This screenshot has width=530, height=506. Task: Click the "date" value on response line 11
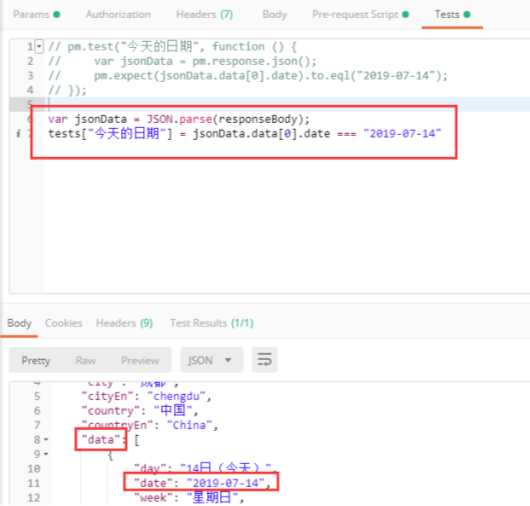pos(225,483)
